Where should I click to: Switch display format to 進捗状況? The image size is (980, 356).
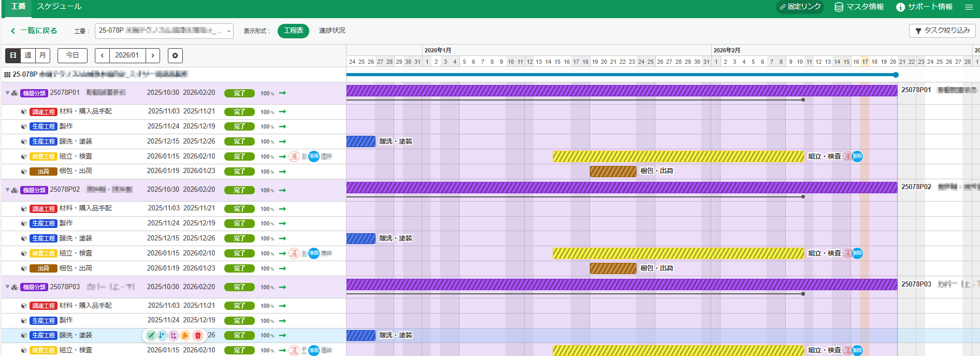(332, 31)
